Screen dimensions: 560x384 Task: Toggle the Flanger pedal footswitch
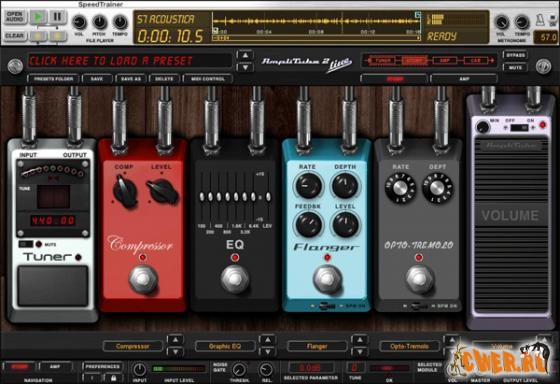(x=328, y=280)
